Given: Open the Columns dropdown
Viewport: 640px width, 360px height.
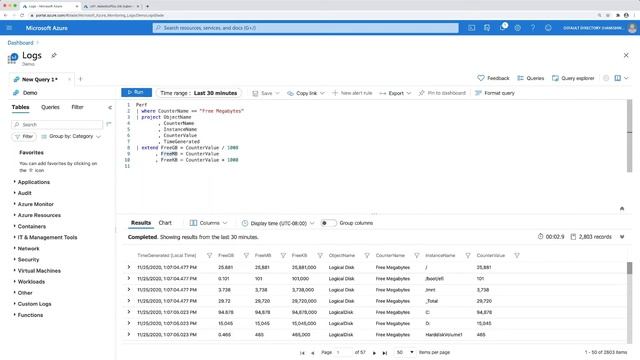Looking at the screenshot, I should click(209, 223).
